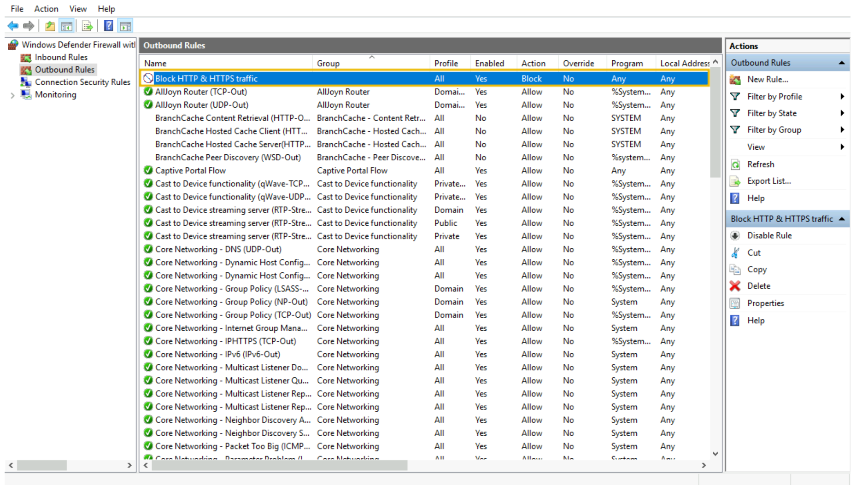Open the Help menu in the menu bar
Screen dimensions: 868x485
tap(106, 9)
